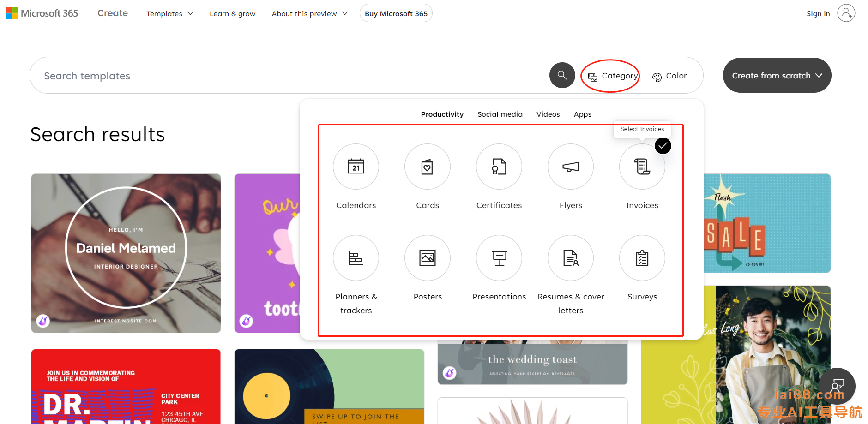This screenshot has height=424, width=868.
Task: Select the Calendars category icon
Action: pyautogui.click(x=356, y=167)
